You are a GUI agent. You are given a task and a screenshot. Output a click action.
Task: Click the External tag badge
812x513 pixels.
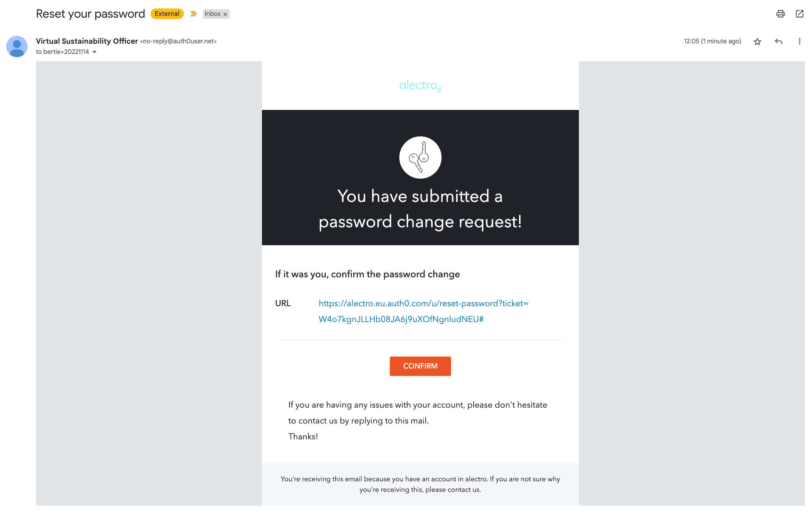point(167,14)
